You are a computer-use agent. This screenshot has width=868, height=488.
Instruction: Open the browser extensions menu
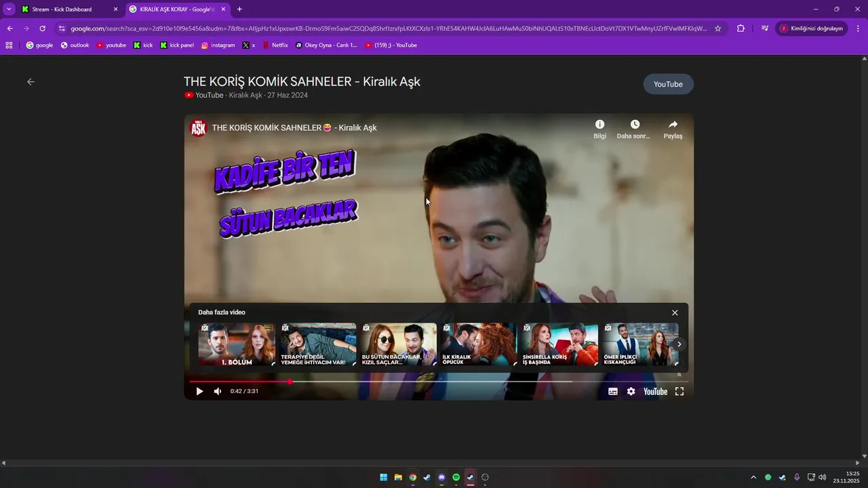741,28
